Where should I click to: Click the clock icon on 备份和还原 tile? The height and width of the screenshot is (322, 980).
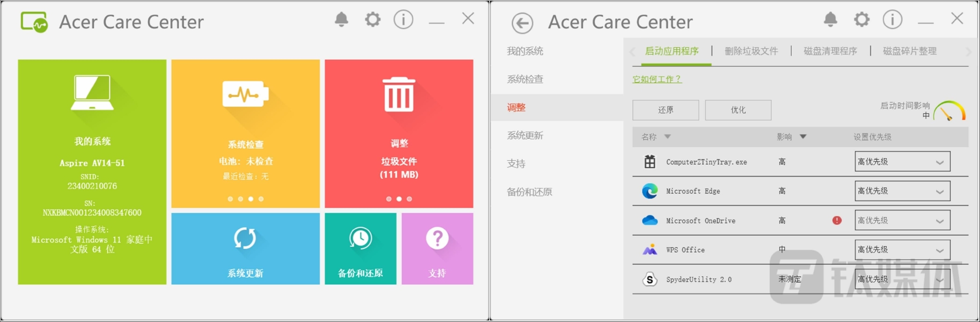tap(360, 238)
